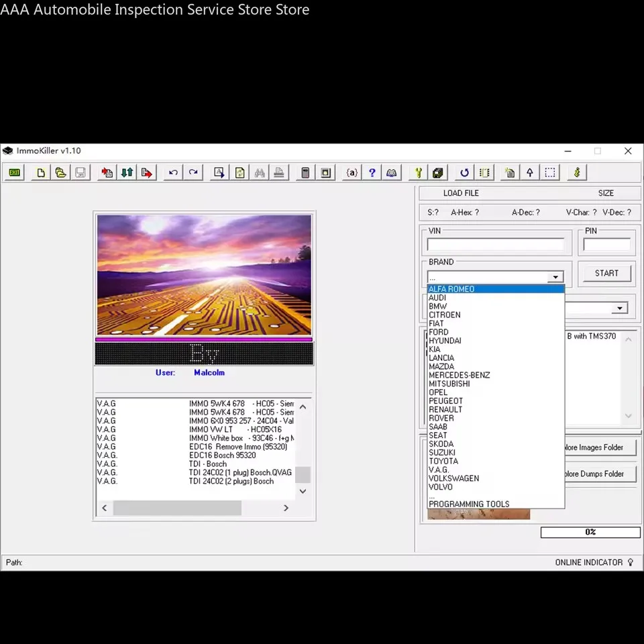Image resolution: width=644 pixels, height=644 pixels.
Task: Choose FIAT from the brand list
Action: click(x=496, y=323)
